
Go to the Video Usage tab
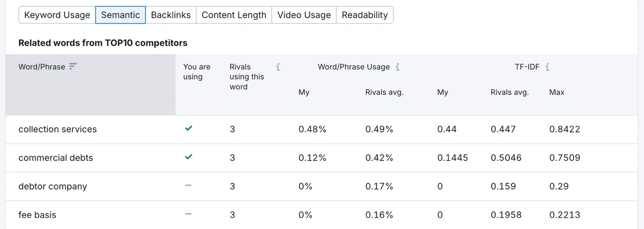304,15
